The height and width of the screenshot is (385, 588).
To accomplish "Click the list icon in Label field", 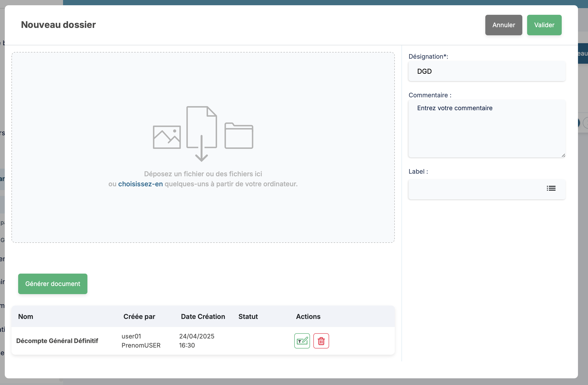I will point(551,188).
